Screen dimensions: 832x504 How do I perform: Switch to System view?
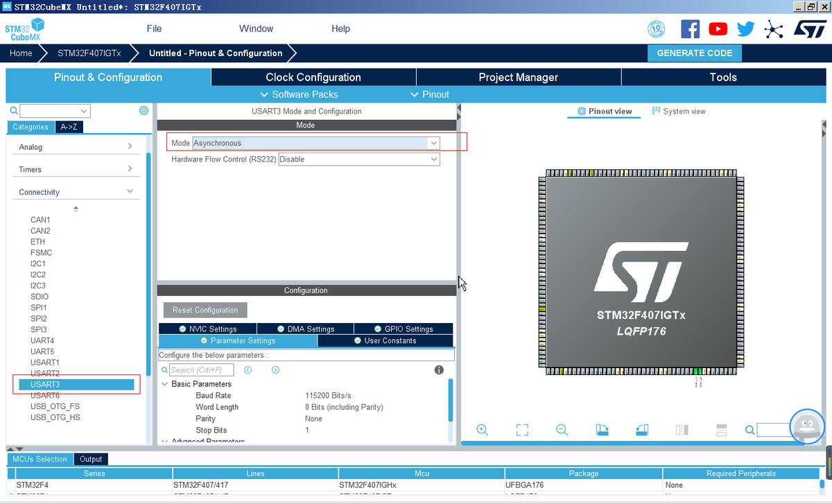point(679,111)
